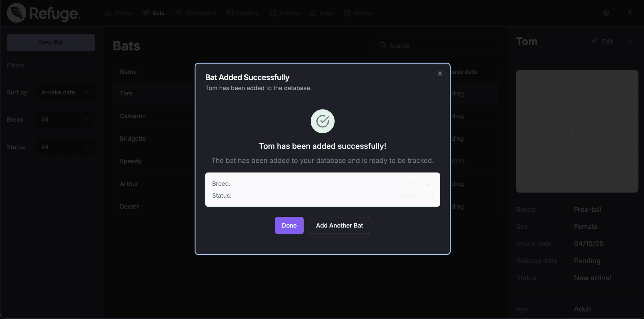
Task: Expand the Breed filter dropdown
Action: (x=65, y=120)
